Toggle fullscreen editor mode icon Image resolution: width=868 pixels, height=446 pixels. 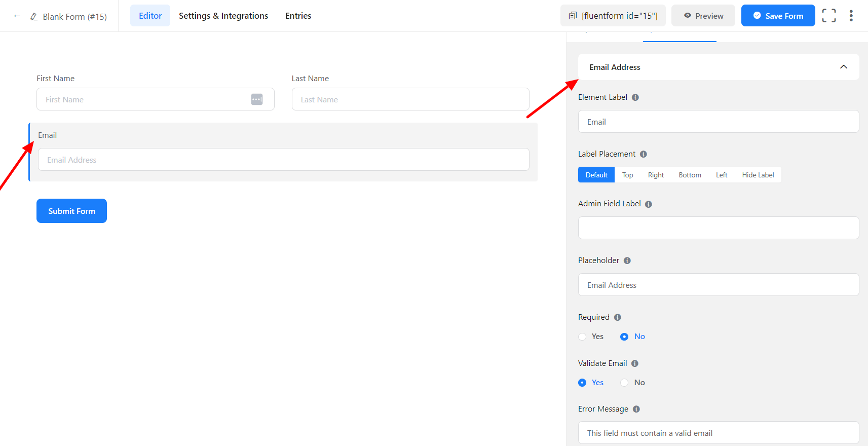(829, 16)
